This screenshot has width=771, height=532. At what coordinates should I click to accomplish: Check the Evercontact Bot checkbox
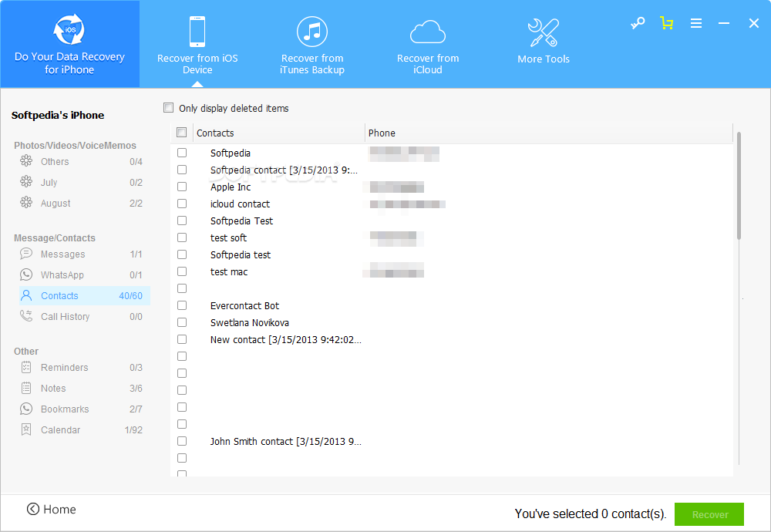point(182,305)
